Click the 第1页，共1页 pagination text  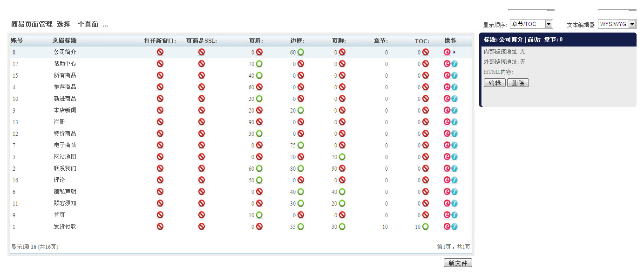coord(454,247)
